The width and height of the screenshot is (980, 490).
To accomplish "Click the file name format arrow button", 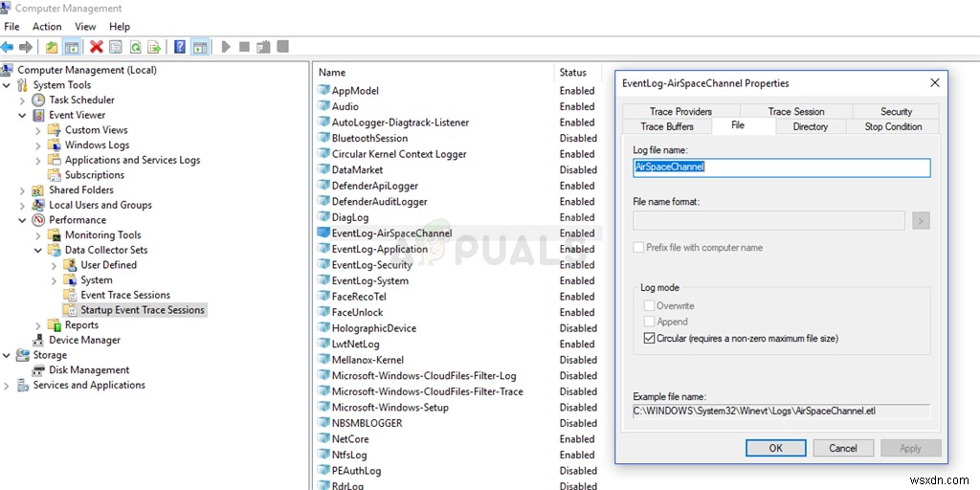I will 922,220.
